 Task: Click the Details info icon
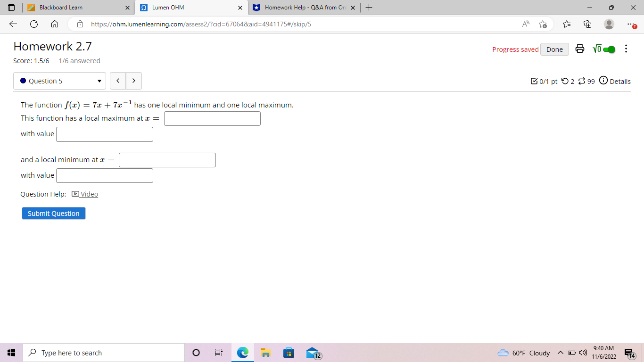click(x=603, y=81)
